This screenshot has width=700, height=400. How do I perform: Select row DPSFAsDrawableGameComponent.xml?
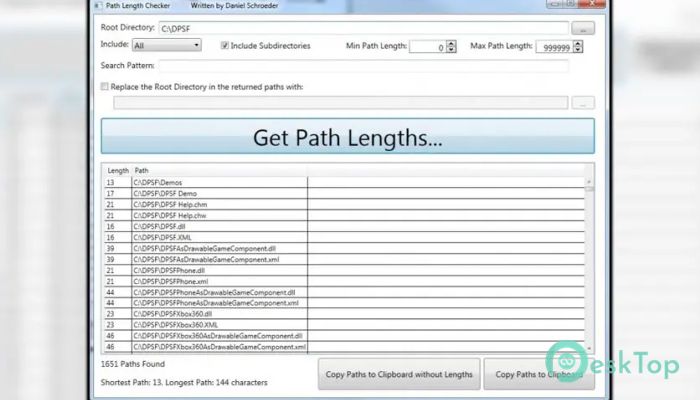pyautogui.click(x=344, y=259)
